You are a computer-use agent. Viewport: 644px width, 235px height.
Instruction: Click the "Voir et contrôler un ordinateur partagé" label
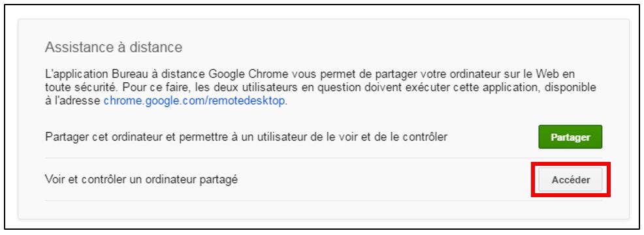click(x=141, y=180)
